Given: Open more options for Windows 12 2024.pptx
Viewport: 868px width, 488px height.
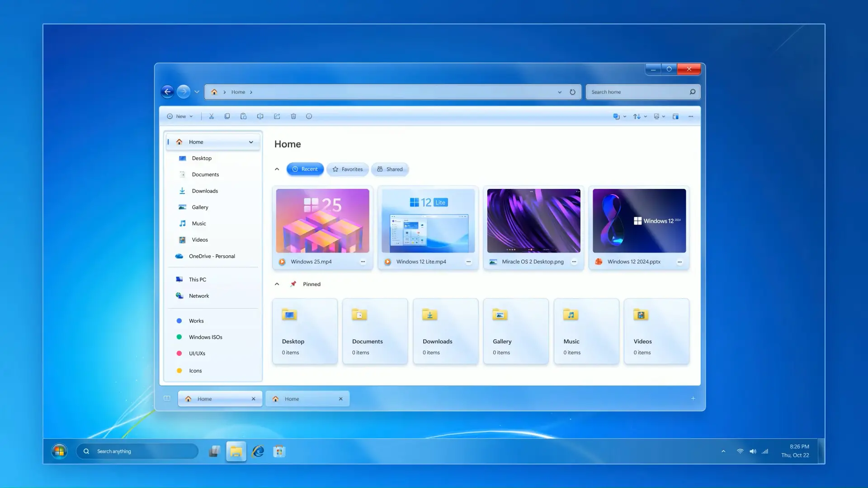Looking at the screenshot, I should [x=679, y=262].
